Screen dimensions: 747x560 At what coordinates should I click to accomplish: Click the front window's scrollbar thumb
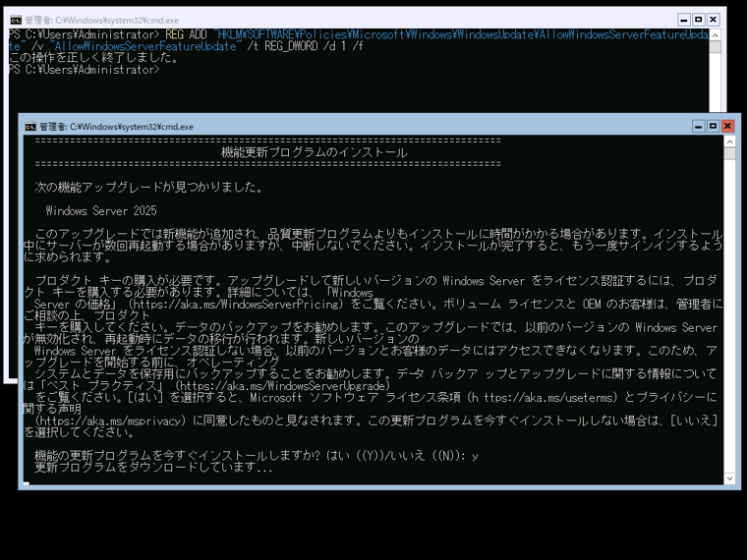[x=729, y=154]
